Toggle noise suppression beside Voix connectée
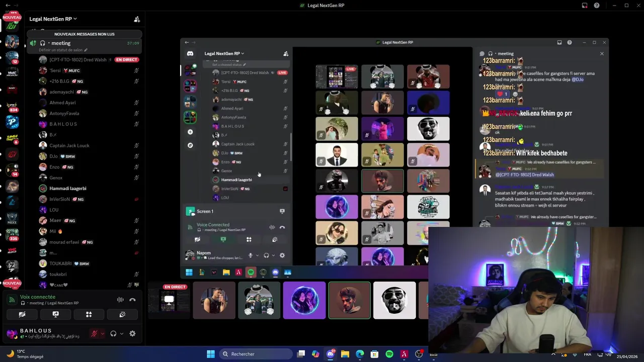This screenshot has width=644, height=362. (120, 300)
